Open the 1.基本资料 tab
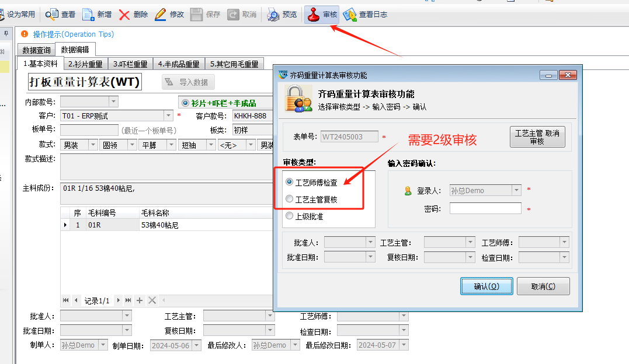 point(40,64)
